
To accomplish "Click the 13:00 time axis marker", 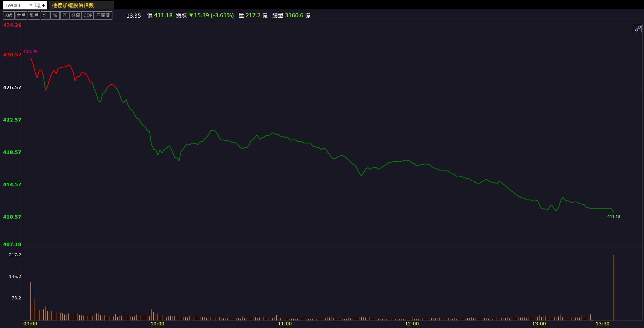I will pyautogui.click(x=539, y=324).
